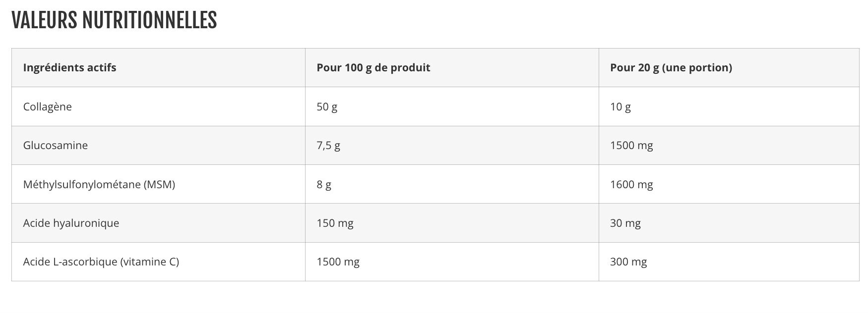Select the Méthylsulfonylométane (MSM) cell
868x313 pixels.
[99, 185]
